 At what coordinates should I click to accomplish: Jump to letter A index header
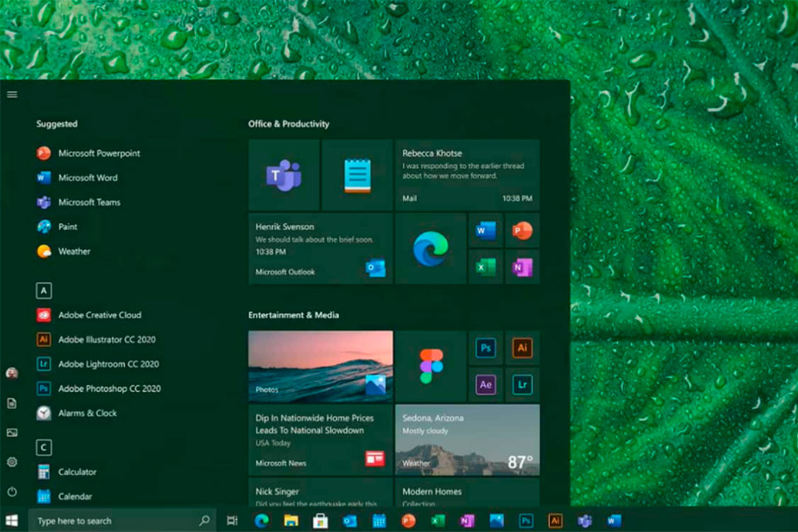coord(44,291)
